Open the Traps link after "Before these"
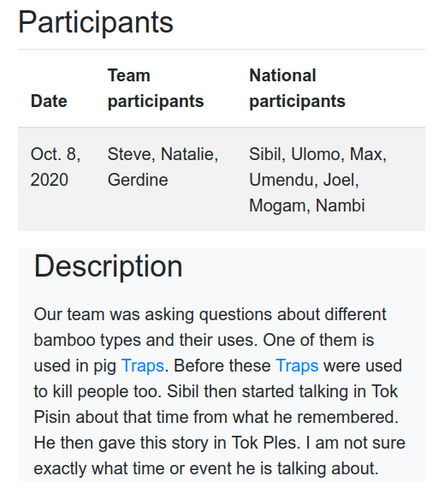The height and width of the screenshot is (500, 444). 297,366
